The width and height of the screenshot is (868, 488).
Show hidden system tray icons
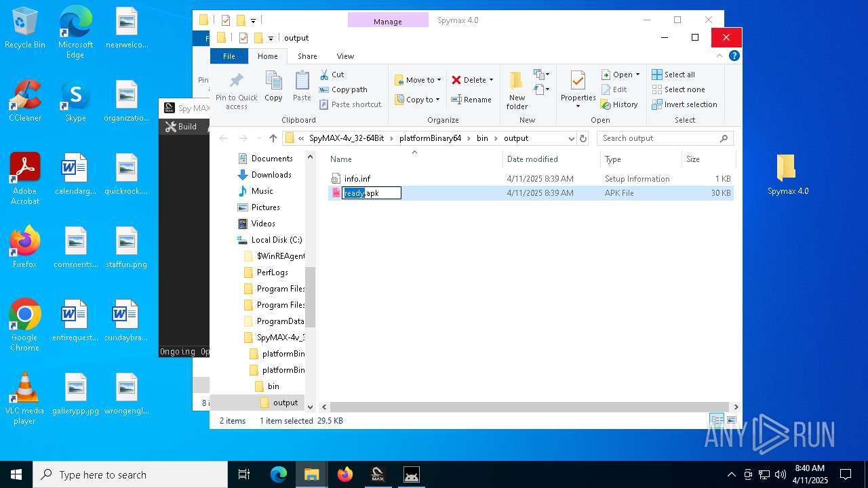[x=731, y=474]
